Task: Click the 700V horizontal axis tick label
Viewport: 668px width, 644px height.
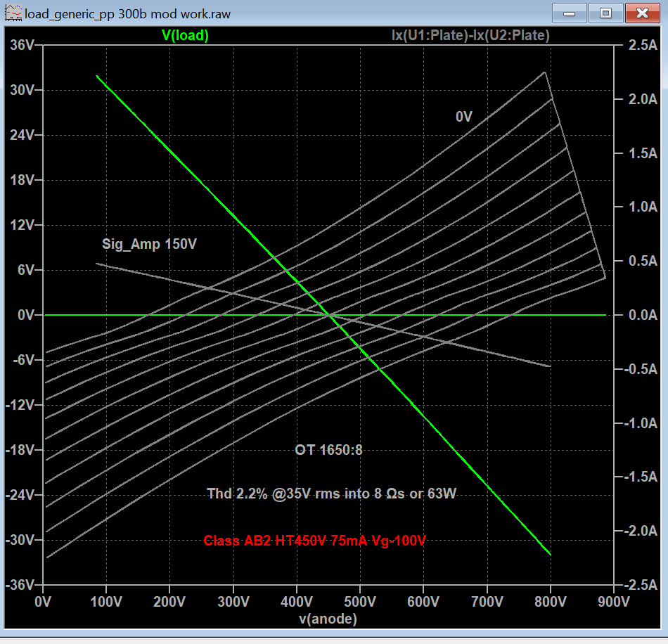Action: 487,602
